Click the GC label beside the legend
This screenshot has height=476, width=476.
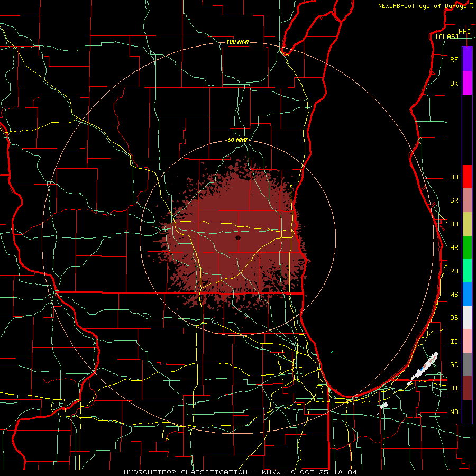pyautogui.click(x=454, y=365)
